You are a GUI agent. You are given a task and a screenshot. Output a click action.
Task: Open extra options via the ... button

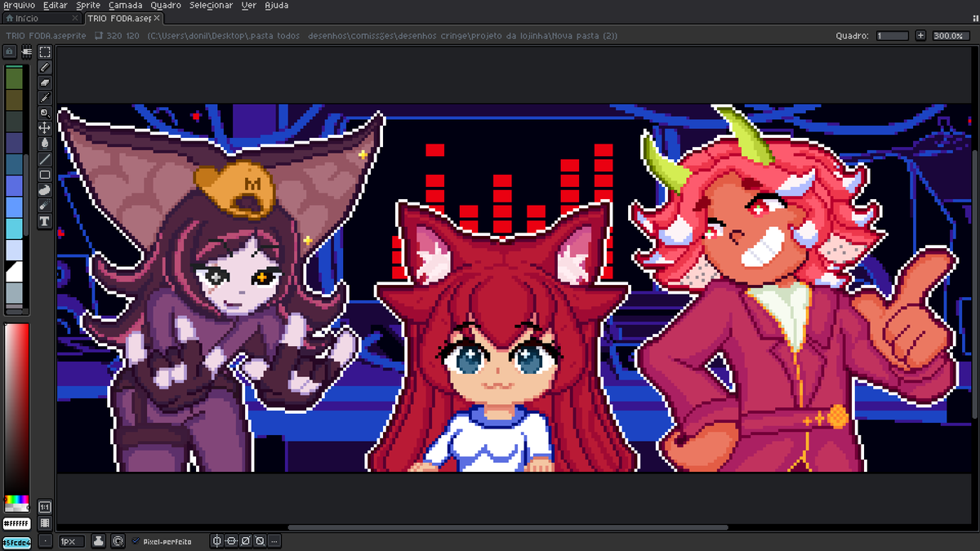[274, 540]
